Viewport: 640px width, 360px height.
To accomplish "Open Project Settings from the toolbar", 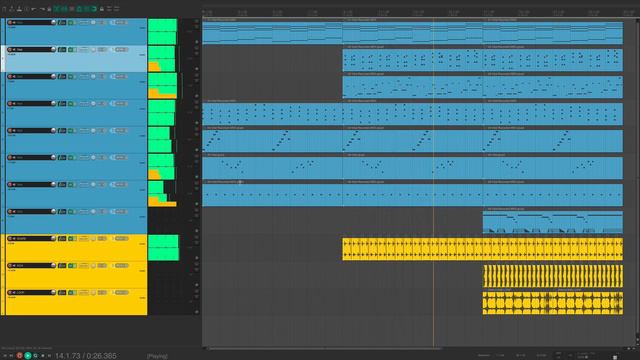I will [x=27, y=9].
